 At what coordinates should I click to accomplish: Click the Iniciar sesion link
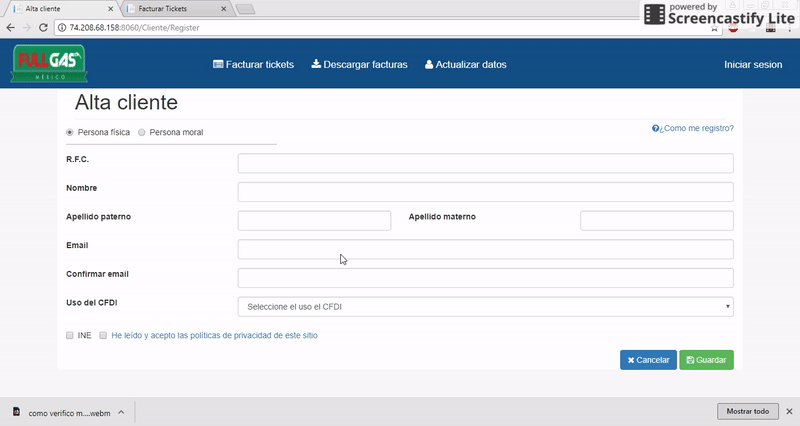[752, 64]
